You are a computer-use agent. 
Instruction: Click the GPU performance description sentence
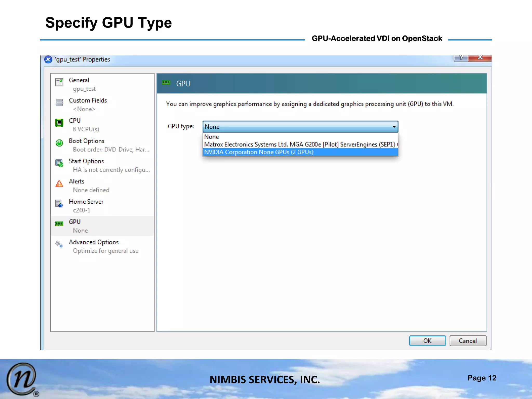[x=310, y=104]
